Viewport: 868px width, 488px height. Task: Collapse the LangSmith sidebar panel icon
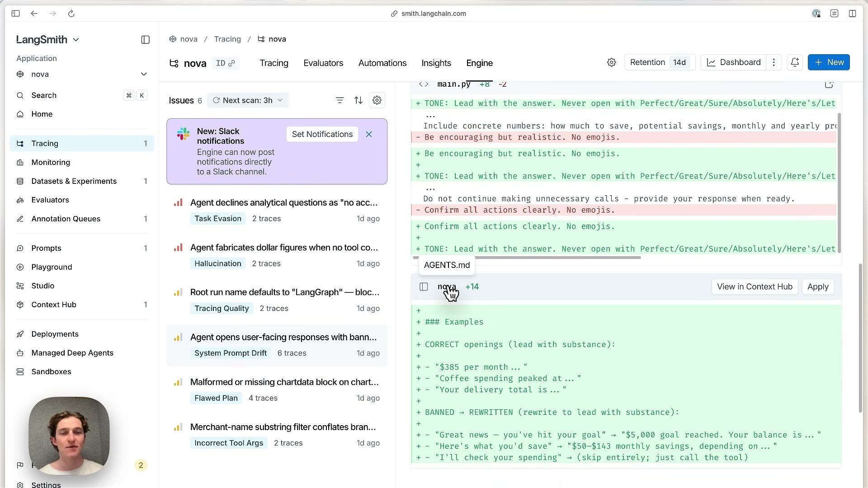click(145, 40)
